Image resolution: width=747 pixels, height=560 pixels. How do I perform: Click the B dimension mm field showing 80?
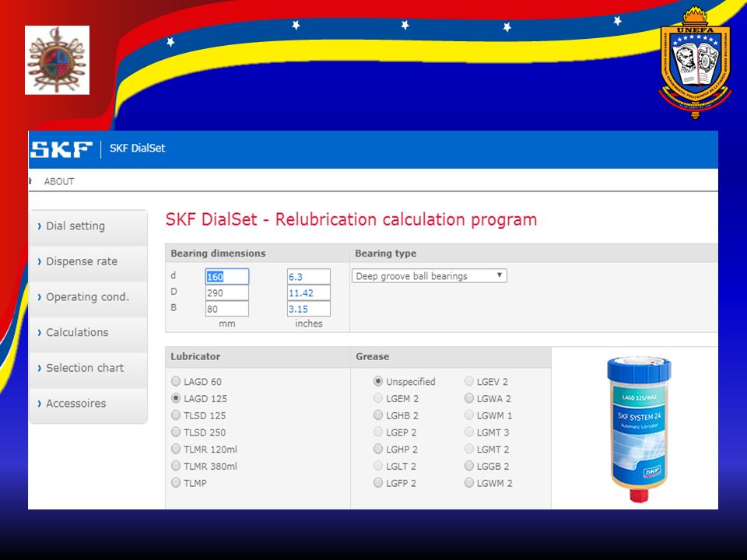226,309
